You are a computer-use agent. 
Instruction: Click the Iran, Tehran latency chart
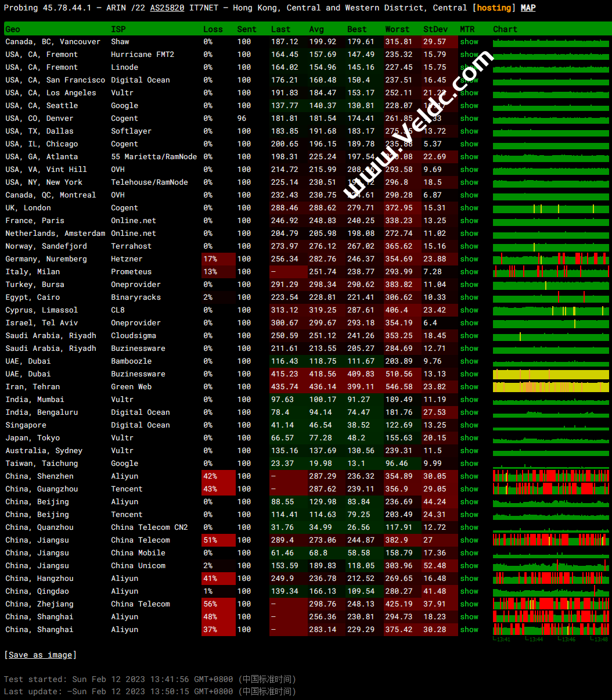click(551, 387)
